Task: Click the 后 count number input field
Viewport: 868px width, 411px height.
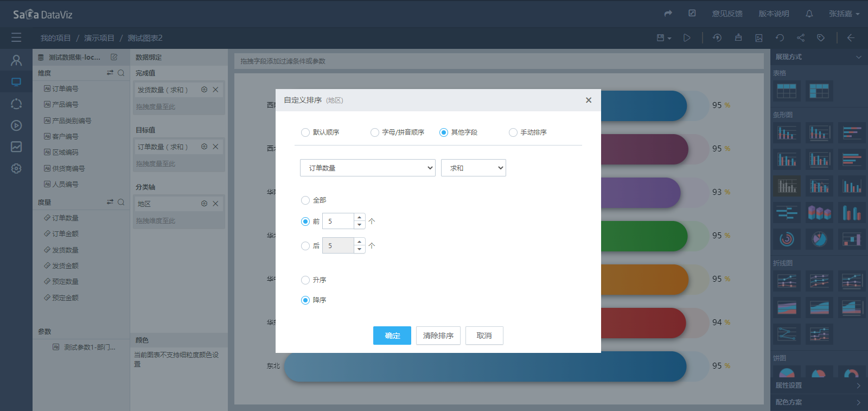Action: pos(338,245)
